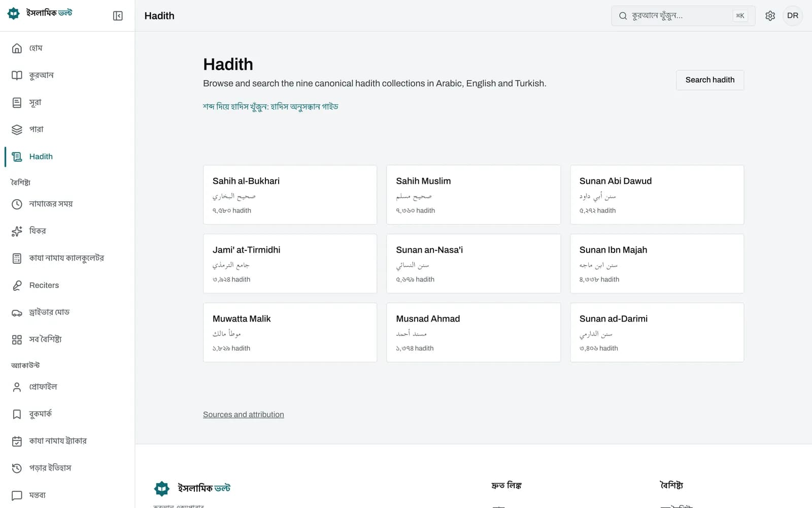Click the Para layers icon

point(17,130)
